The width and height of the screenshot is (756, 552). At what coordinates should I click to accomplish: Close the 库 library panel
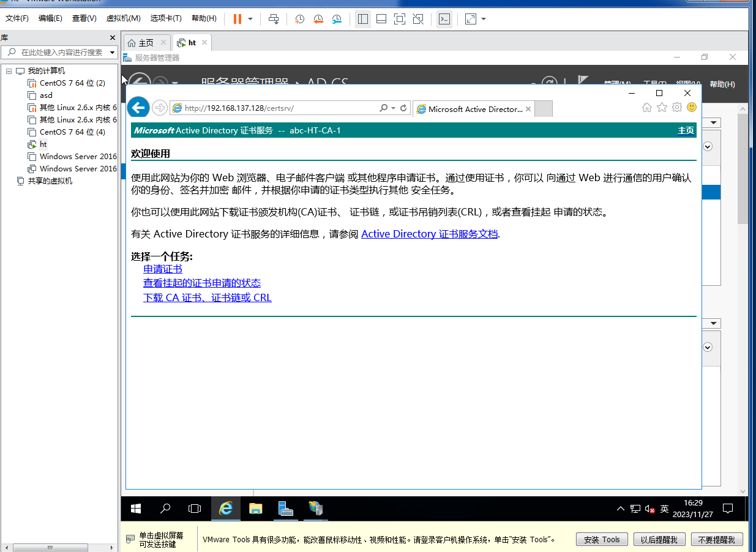(x=113, y=38)
